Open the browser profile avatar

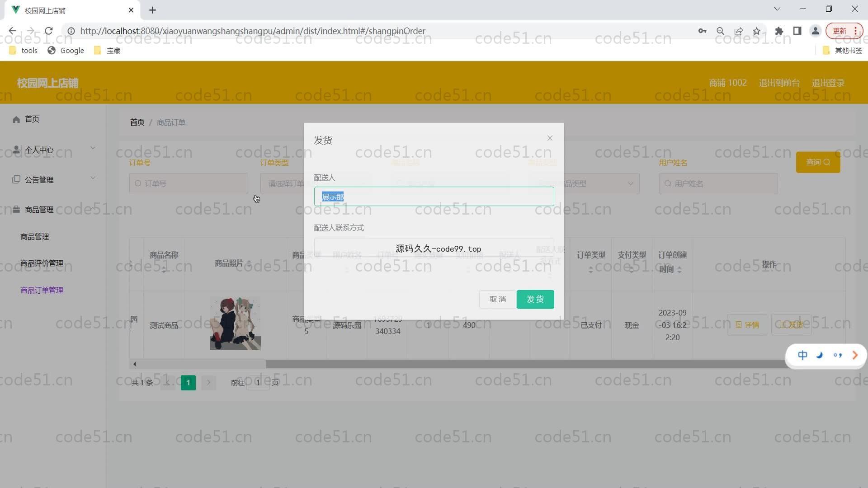pos(815,31)
